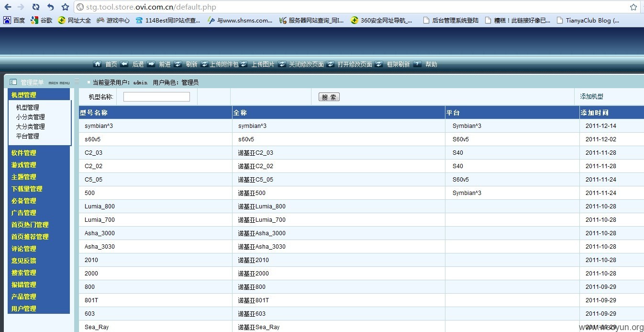Reload page with browser refresh icon
The height and width of the screenshot is (332, 644).
pyautogui.click(x=36, y=7)
